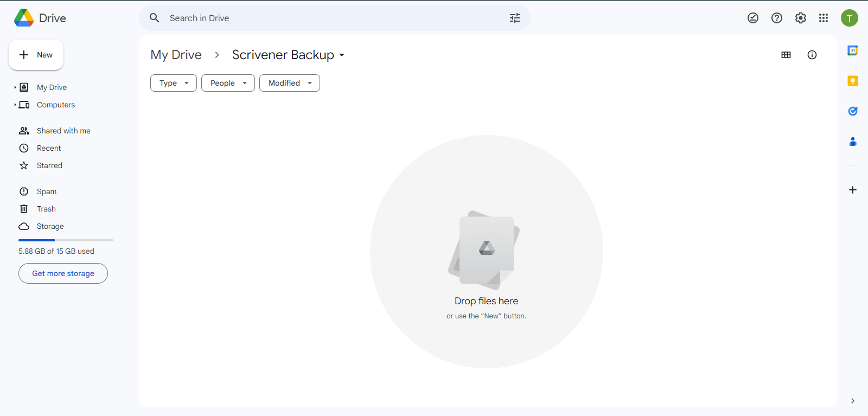Click the storage usage progress bar
The width and height of the screenshot is (868, 416).
(66, 240)
